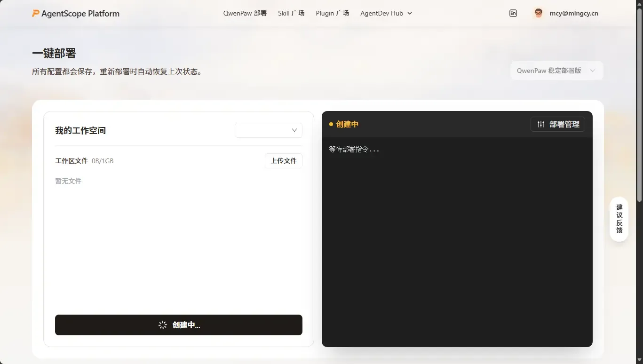Click the 部署管理 button
This screenshot has width=643, height=364.
tap(558, 124)
